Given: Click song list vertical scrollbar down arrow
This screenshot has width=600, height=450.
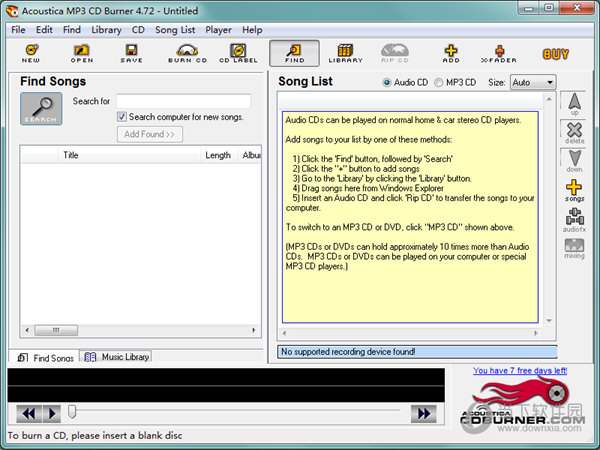Looking at the screenshot, I should pyautogui.click(x=549, y=321).
